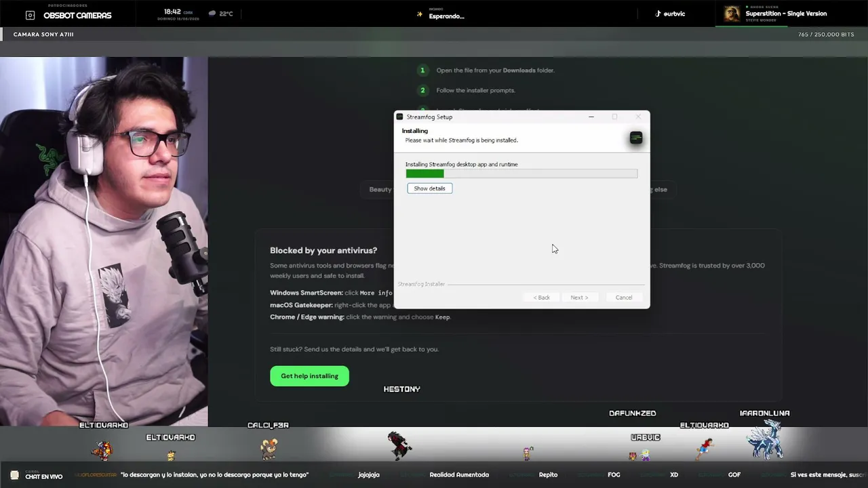Click the 'XD' chat message
This screenshot has width=868, height=488.
674,475
